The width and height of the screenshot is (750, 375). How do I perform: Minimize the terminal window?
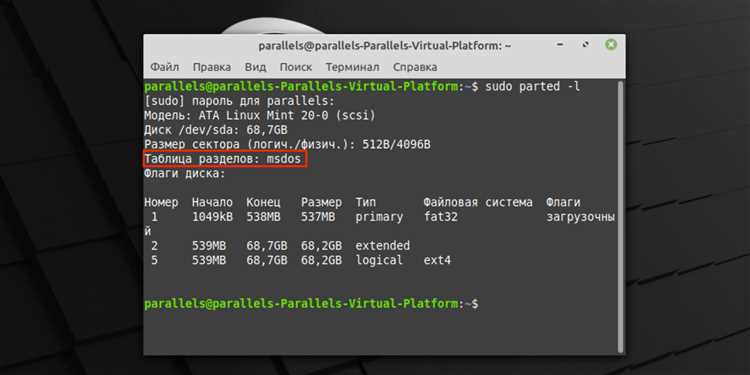tap(560, 45)
